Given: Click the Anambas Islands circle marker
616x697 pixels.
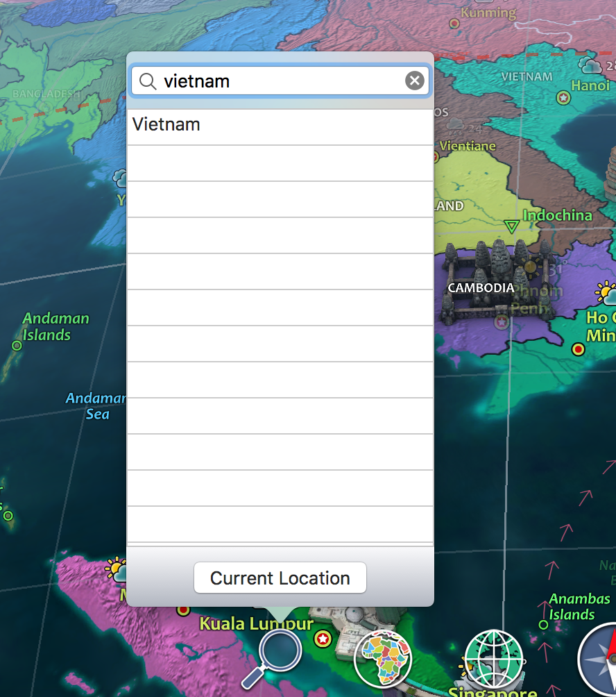Looking at the screenshot, I should pos(542,625).
